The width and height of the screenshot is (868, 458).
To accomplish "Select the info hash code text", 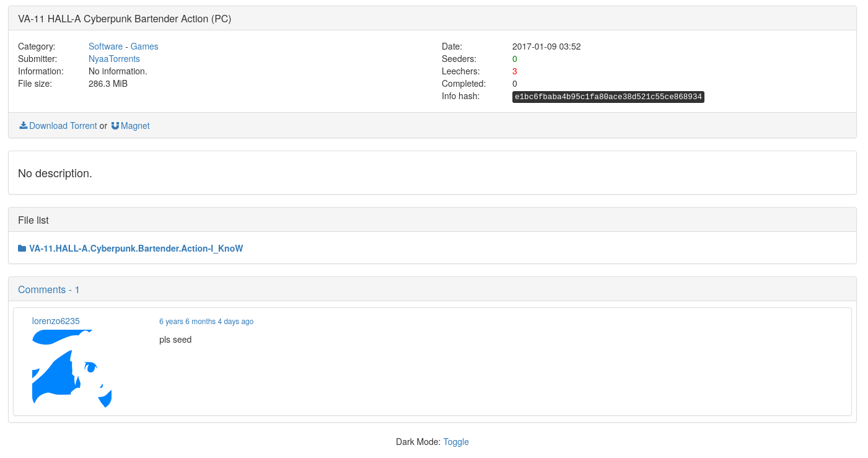I will 608,97.
